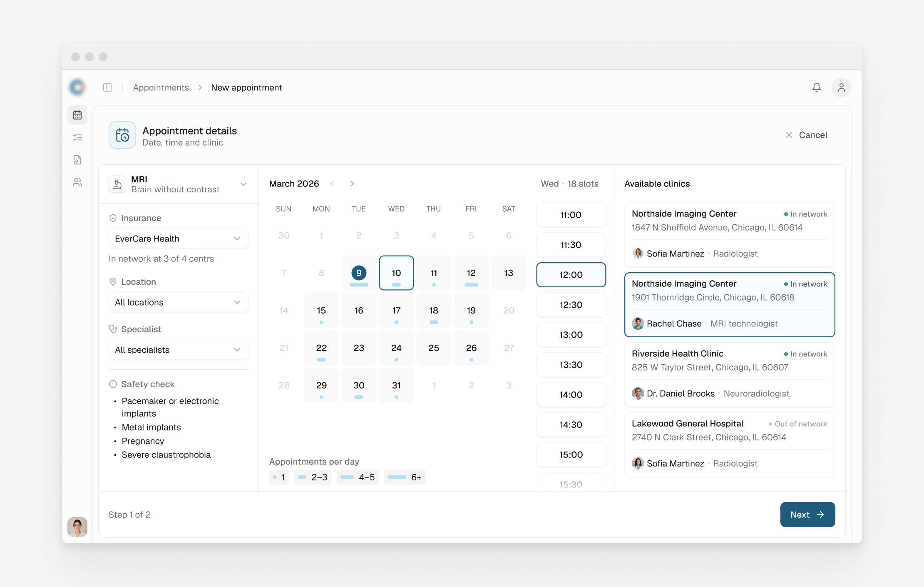Click the appointment details calendar-clock icon
Viewport: 924px width, 587px height.
pos(122,135)
